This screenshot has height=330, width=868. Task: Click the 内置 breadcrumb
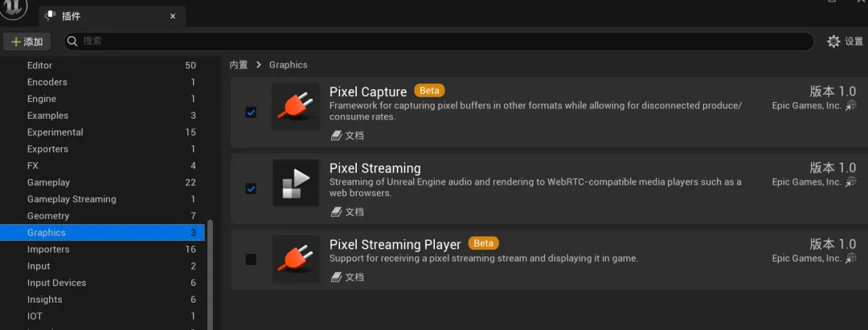coord(239,65)
